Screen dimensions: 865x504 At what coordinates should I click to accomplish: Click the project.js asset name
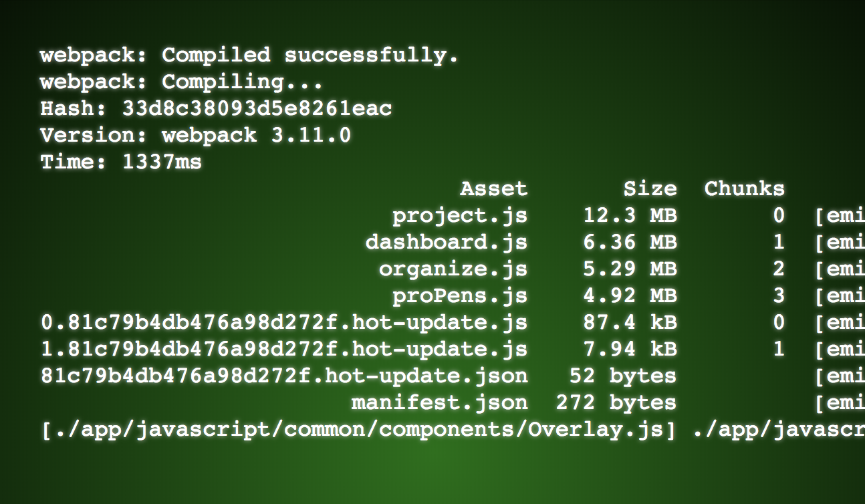pos(460,215)
